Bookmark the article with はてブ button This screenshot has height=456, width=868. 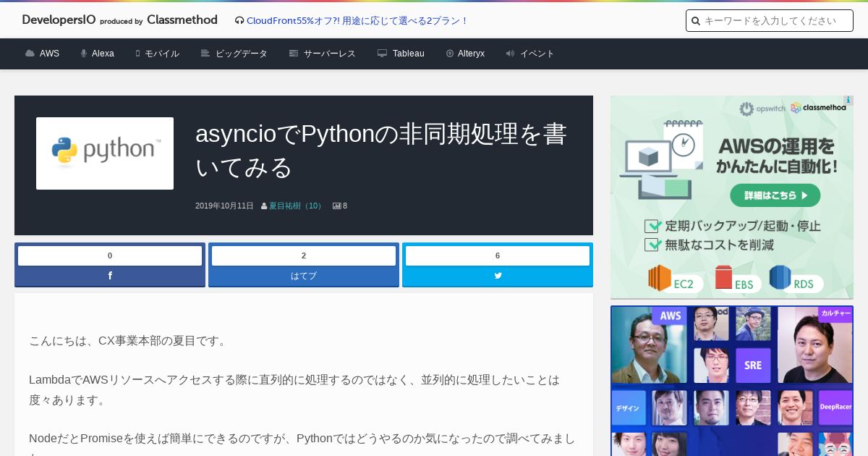pyautogui.click(x=304, y=276)
